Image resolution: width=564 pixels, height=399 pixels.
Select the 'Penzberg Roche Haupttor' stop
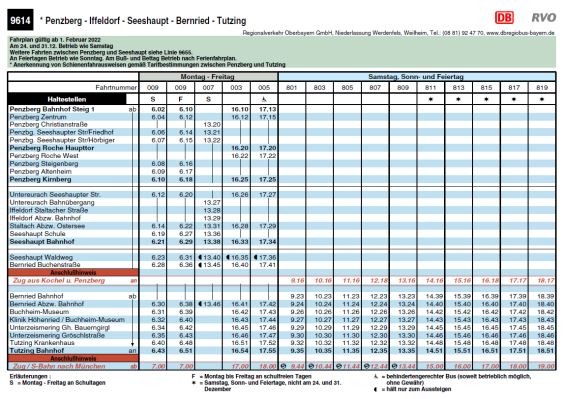tap(52, 148)
